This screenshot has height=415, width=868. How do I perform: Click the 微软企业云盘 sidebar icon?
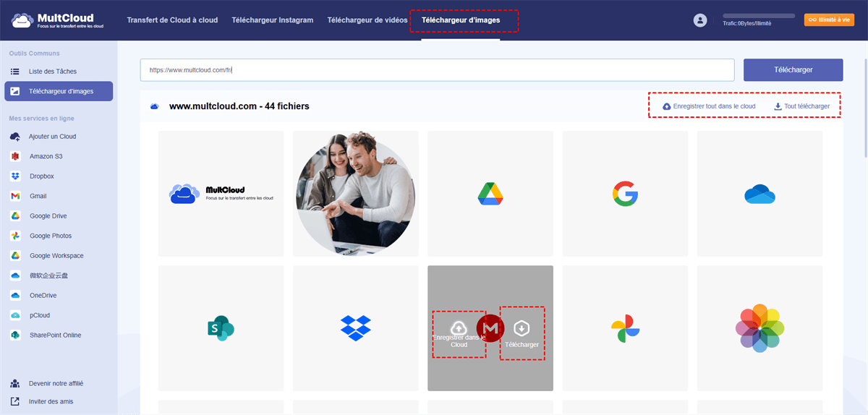click(14, 275)
